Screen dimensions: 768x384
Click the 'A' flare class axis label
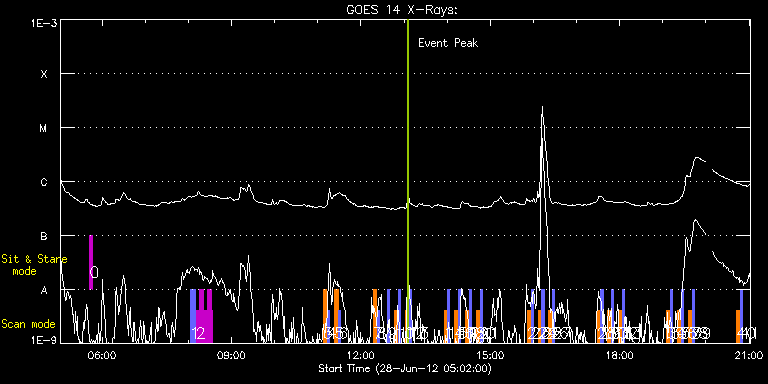pos(44,290)
